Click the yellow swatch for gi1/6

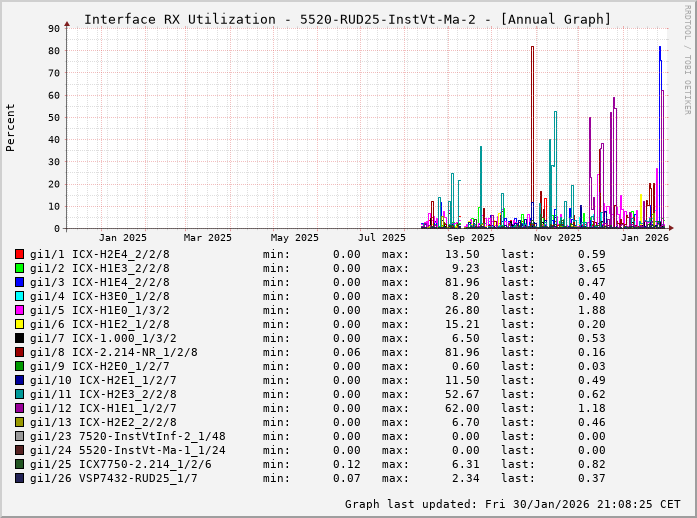tap(20, 324)
